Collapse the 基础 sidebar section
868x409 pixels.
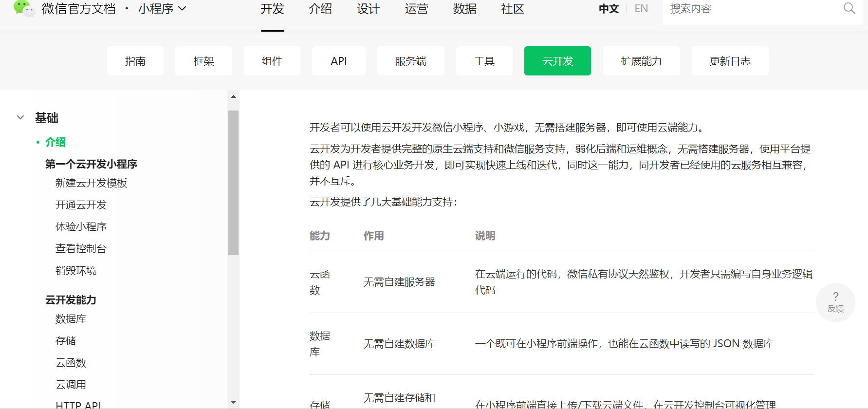20,117
